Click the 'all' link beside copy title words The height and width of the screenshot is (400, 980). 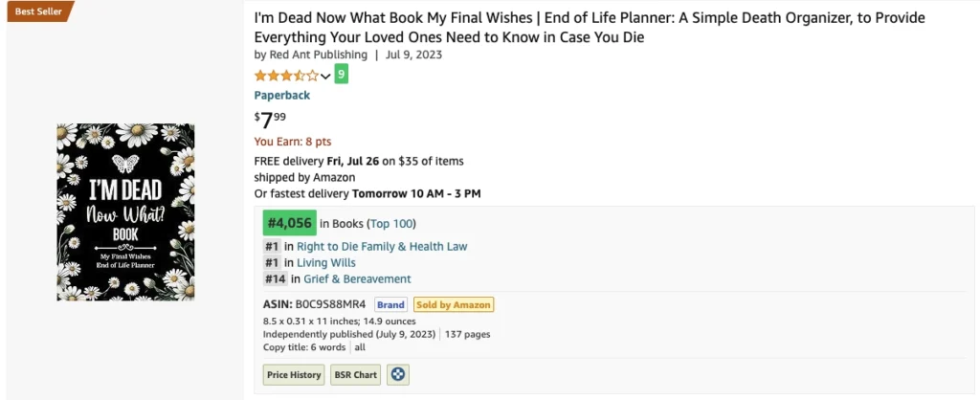[360, 347]
